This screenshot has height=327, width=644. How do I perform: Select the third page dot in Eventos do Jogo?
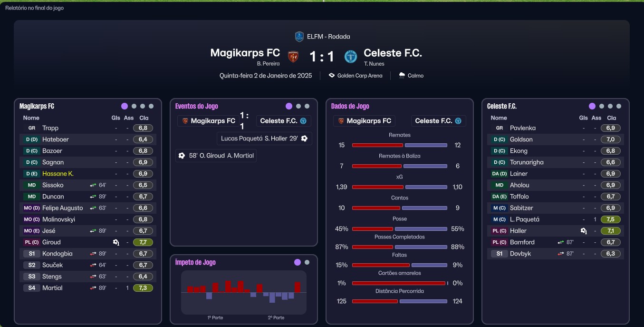pyautogui.click(x=307, y=106)
